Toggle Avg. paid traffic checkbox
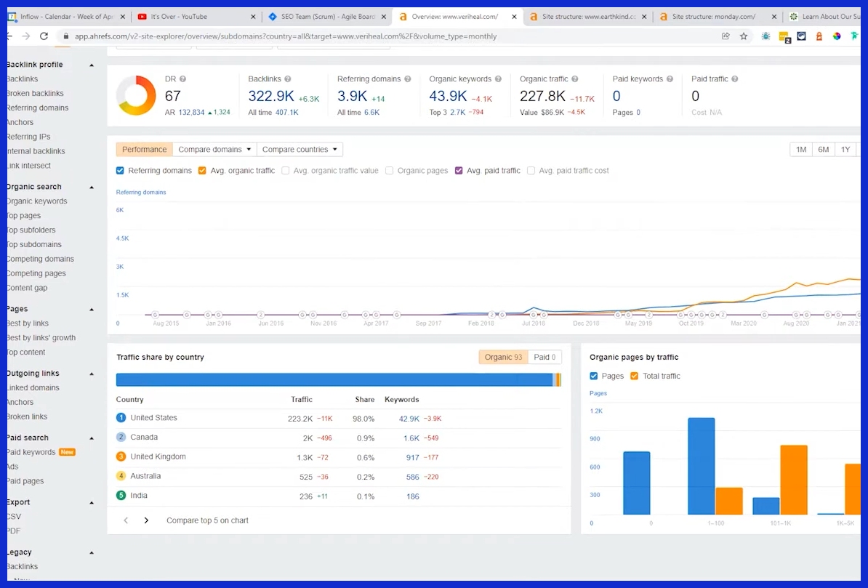Image resolution: width=868 pixels, height=588 pixels. tap(459, 171)
